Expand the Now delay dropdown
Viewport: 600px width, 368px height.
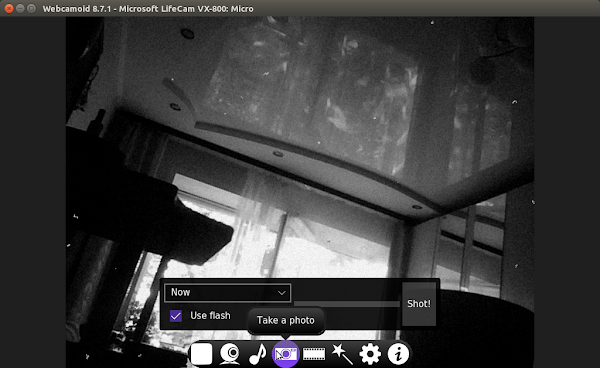(227, 293)
